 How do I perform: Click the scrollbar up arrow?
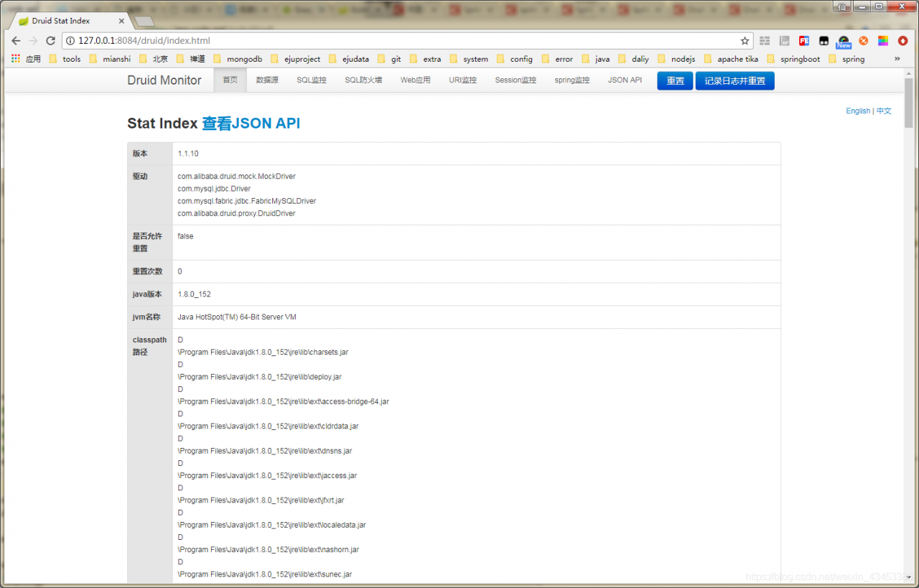coord(909,72)
